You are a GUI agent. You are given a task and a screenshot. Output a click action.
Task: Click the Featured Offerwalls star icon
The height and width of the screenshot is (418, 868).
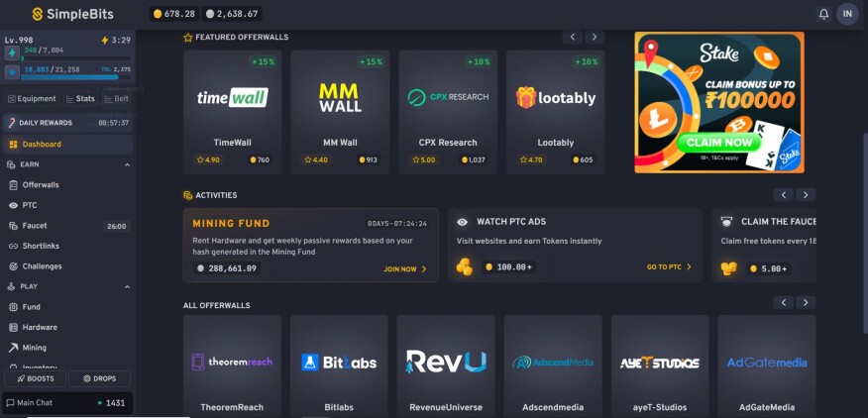(188, 37)
